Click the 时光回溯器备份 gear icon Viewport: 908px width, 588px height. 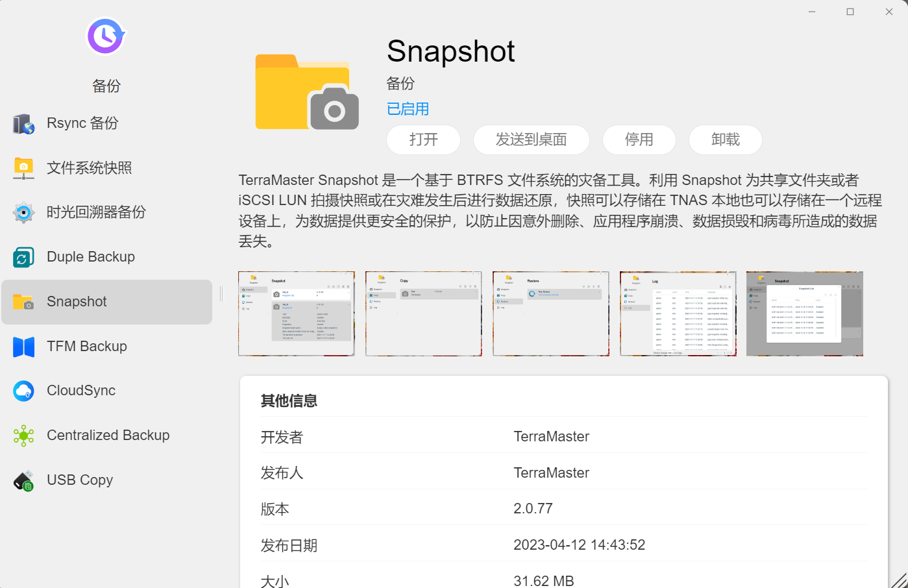[24, 212]
